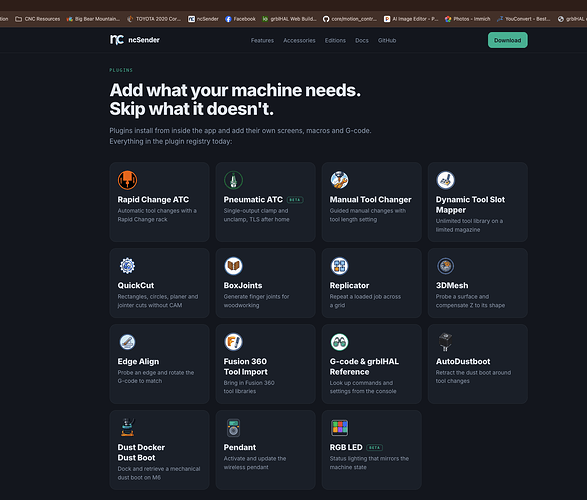The image size is (587, 500).
Task: Click the PLUGINS section label
Action: click(121, 70)
